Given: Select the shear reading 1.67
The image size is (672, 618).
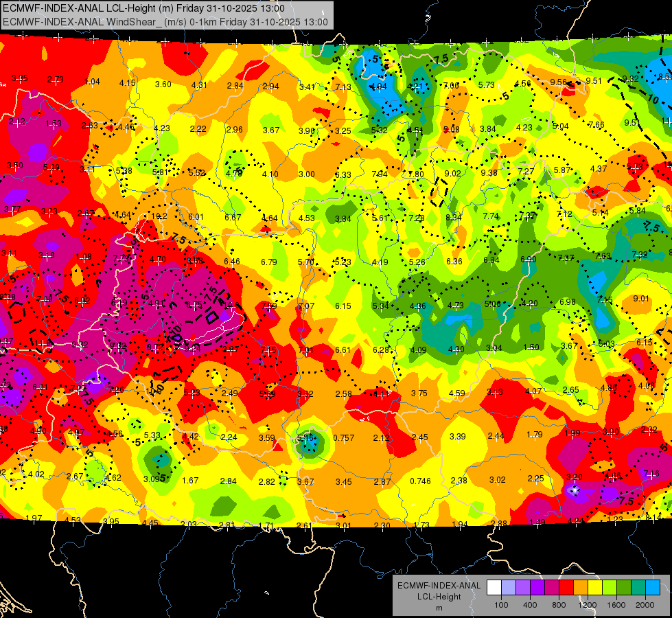Looking at the screenshot, I should pos(190,481).
